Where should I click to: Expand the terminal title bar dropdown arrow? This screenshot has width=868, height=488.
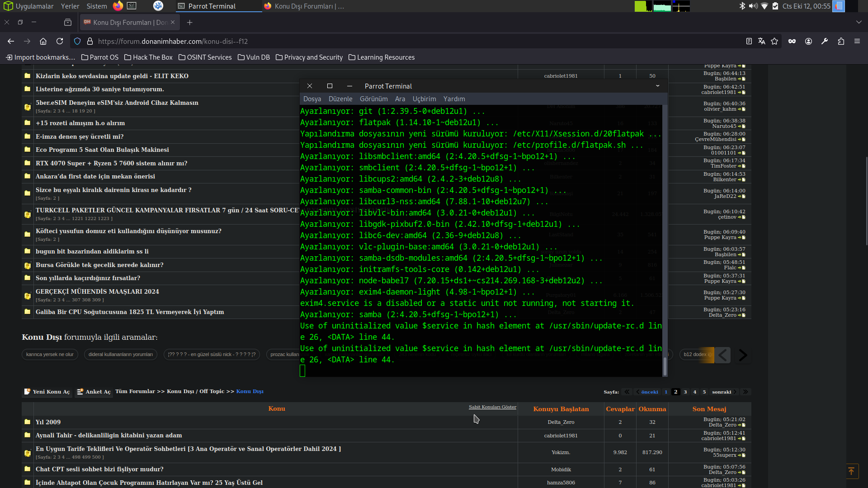[x=658, y=86]
